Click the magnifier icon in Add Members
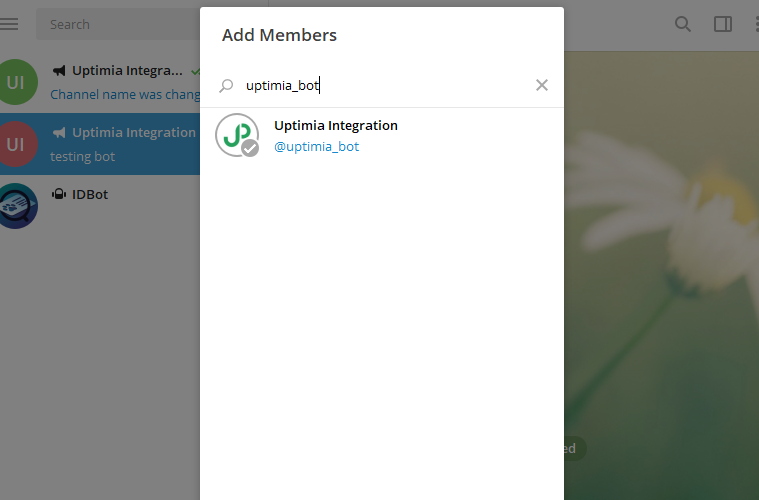The width and height of the screenshot is (759, 500). pyautogui.click(x=226, y=86)
